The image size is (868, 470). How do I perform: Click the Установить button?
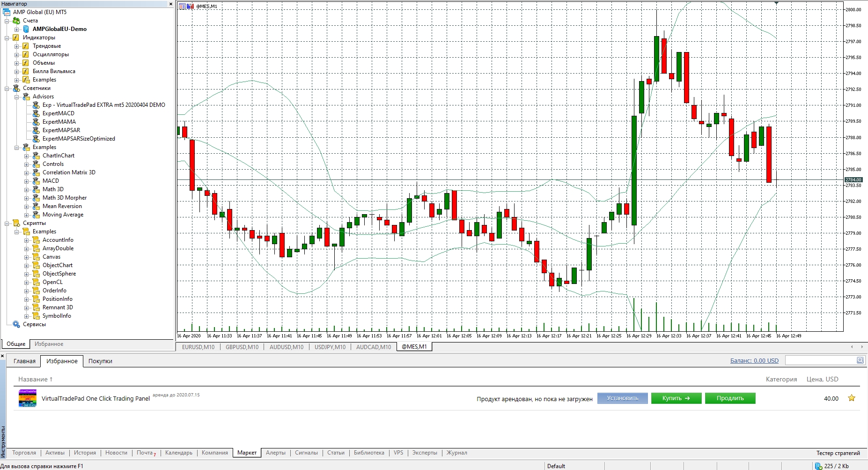pyautogui.click(x=623, y=398)
